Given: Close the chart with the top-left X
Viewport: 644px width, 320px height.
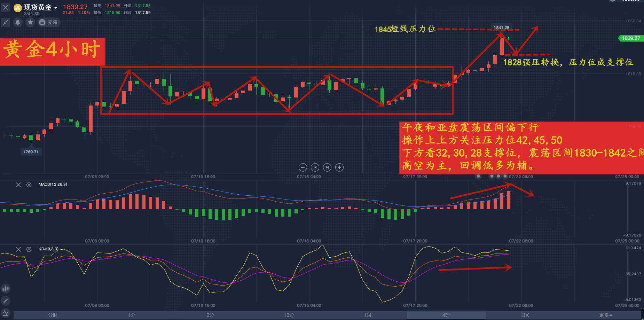Looking at the screenshot, I should coord(6,7).
